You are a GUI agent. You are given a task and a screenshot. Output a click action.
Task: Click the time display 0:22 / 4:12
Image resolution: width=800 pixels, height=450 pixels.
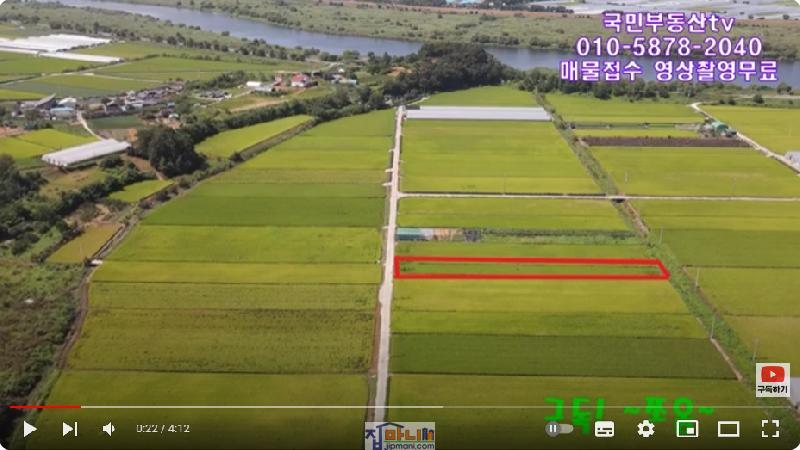click(163, 429)
